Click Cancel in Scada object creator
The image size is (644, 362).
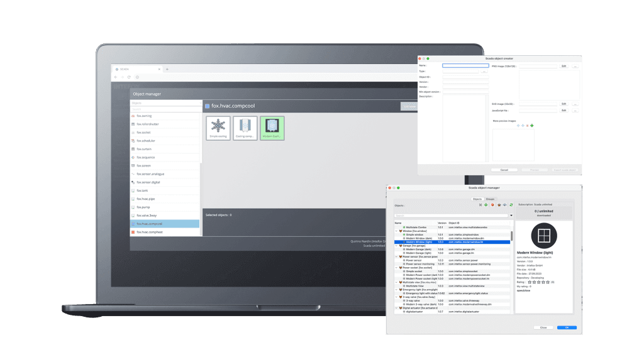click(504, 170)
